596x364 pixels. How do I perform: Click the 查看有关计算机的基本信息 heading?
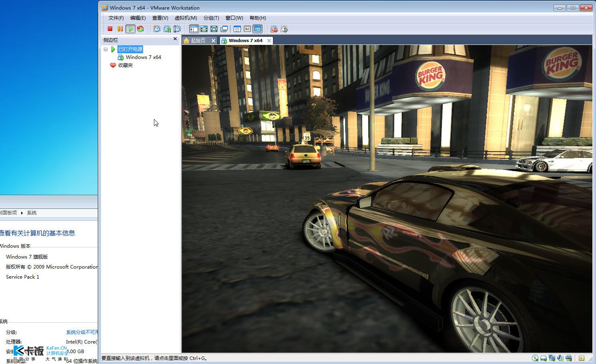coord(37,233)
